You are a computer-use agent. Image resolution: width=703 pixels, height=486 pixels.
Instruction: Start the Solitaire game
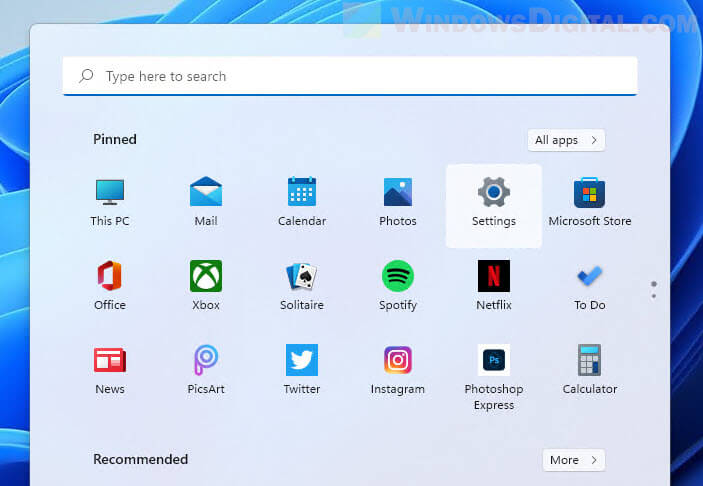(302, 285)
